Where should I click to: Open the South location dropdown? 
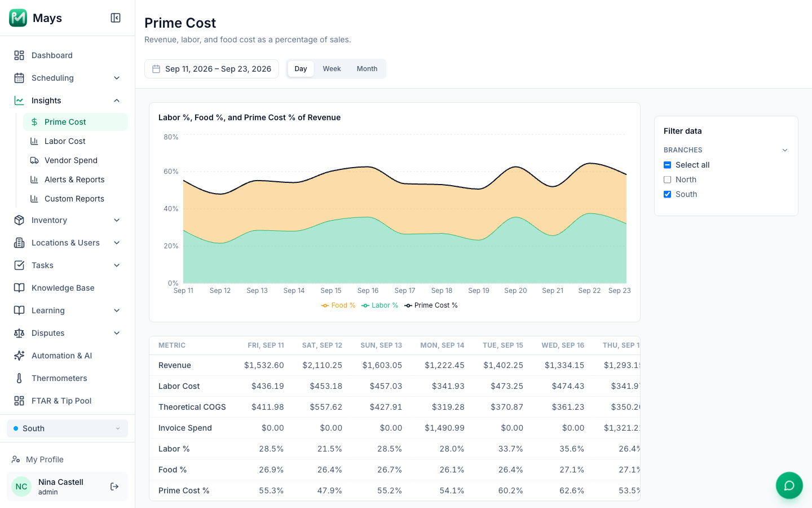pyautogui.click(x=67, y=428)
